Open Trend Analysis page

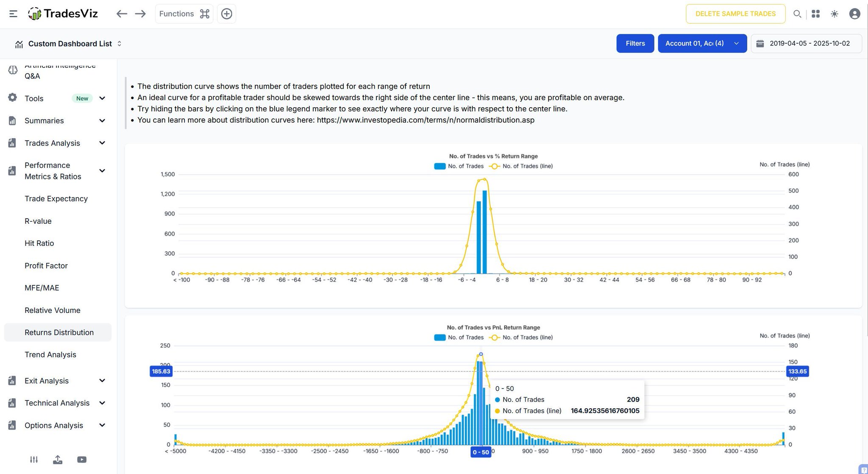point(50,355)
